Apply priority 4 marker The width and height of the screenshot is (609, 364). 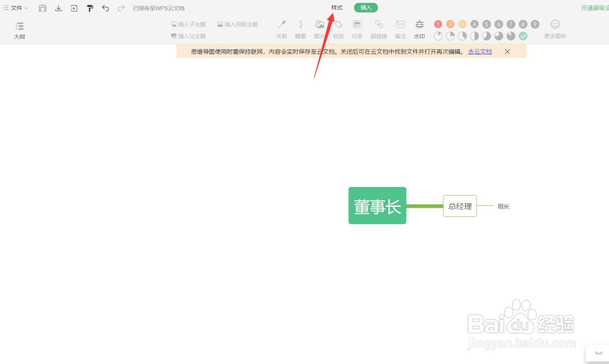(x=475, y=24)
